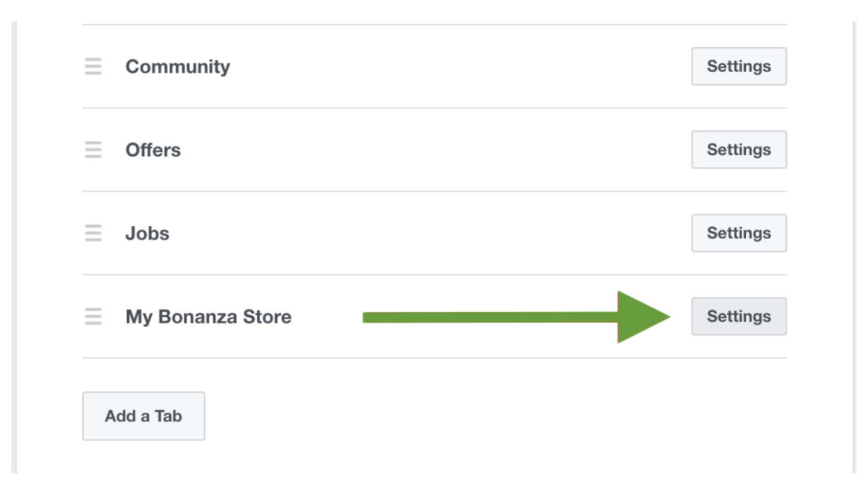The width and height of the screenshot is (868, 489).
Task: Click the drag handle beside Offers
Action: (92, 149)
